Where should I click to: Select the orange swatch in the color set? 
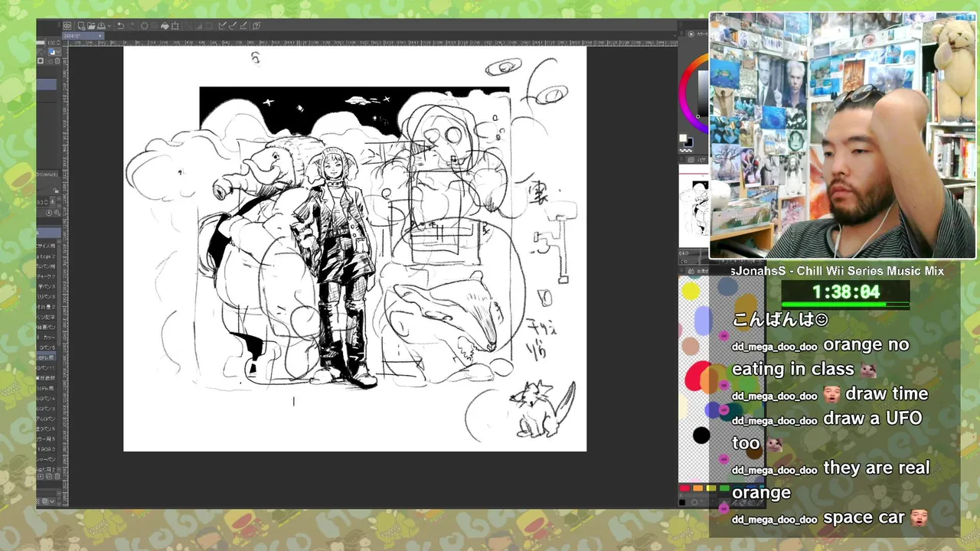point(698,488)
